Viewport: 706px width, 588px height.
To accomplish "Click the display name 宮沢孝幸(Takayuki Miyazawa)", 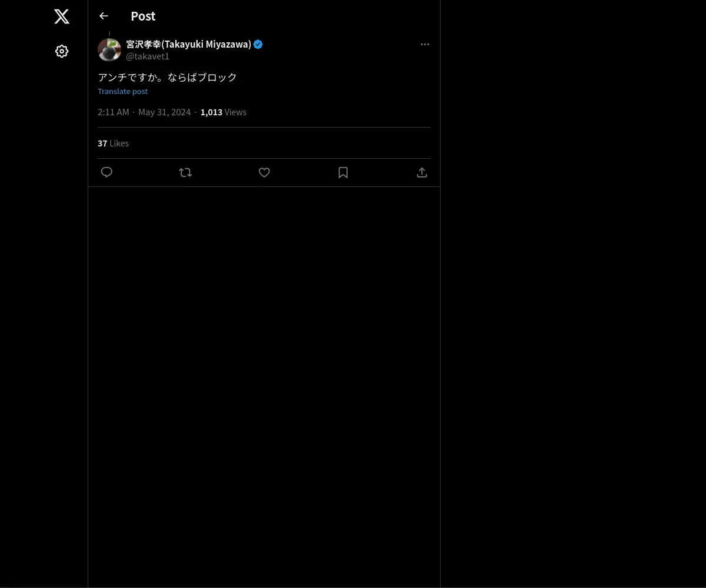I will (x=189, y=44).
